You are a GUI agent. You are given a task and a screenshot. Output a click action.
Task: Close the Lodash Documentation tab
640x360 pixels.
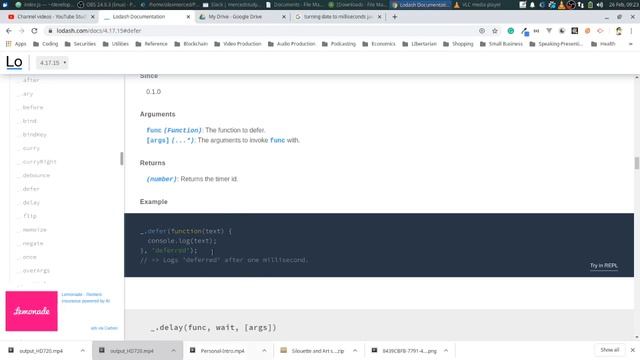click(188, 17)
